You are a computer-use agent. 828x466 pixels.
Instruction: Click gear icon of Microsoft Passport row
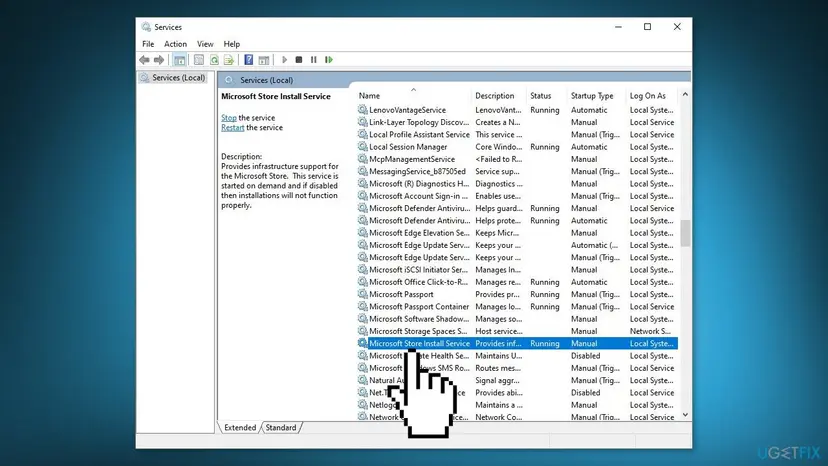[362, 294]
